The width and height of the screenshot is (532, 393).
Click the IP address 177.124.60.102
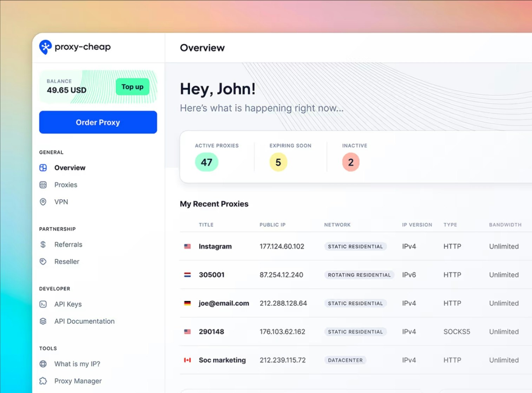(x=282, y=247)
